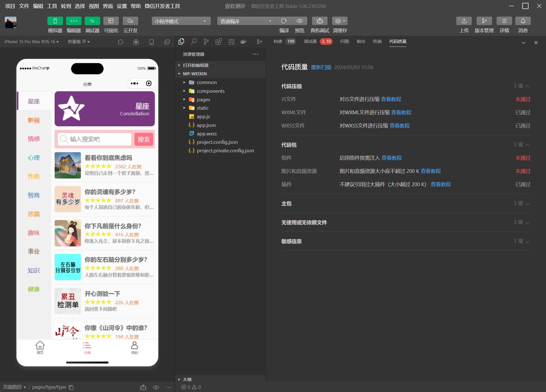This screenshot has width=546, height=392.
Task: Open the 模拟器 simulator panel
Action: pyautogui.click(x=55, y=21)
